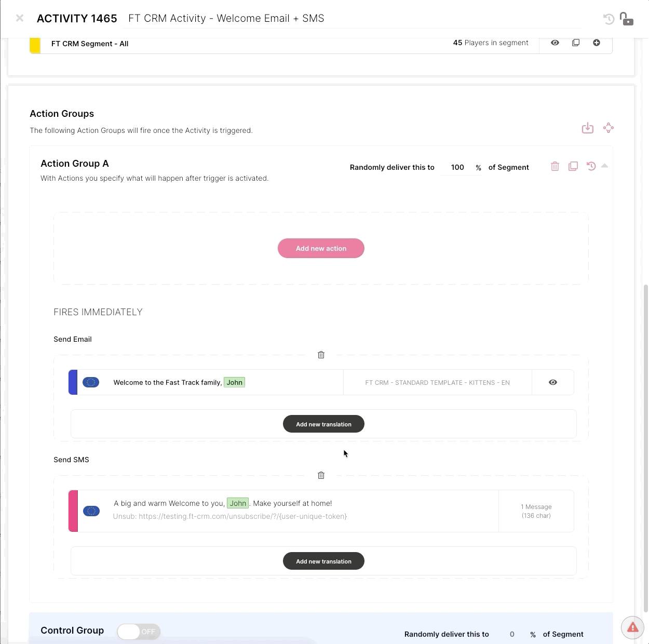Open activity history clock icon in header

point(609,19)
